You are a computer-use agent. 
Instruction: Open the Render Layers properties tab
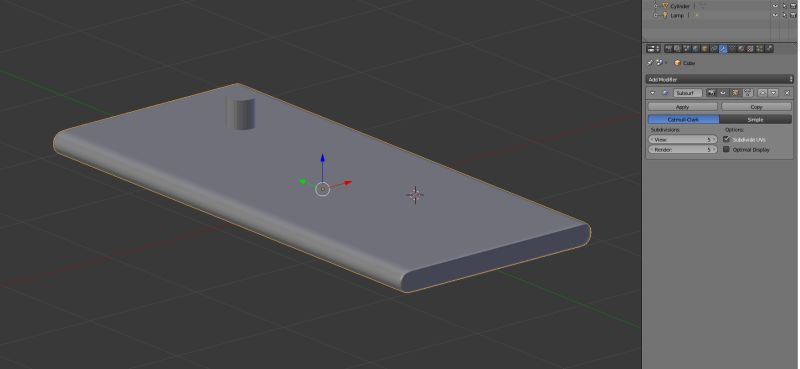pos(677,48)
